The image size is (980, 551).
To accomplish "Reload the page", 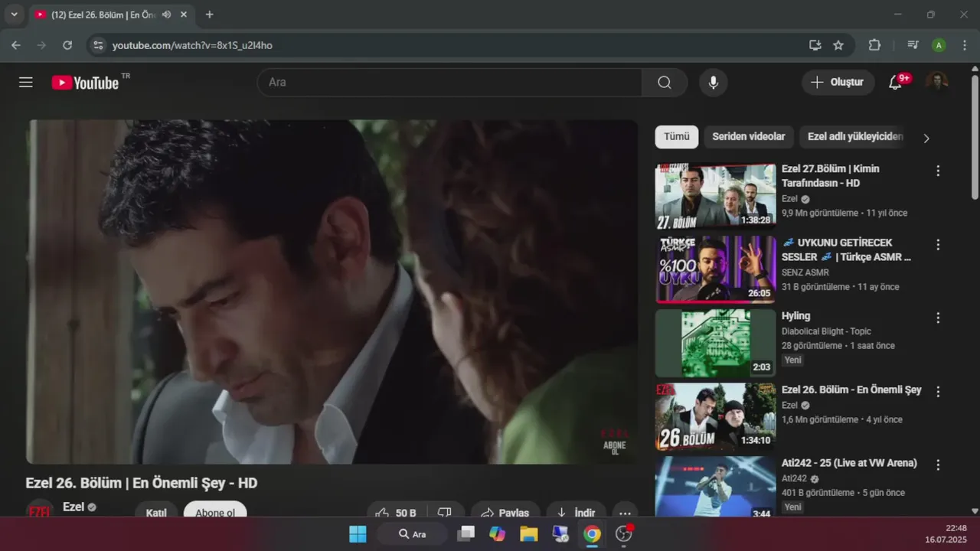I will (x=67, y=45).
